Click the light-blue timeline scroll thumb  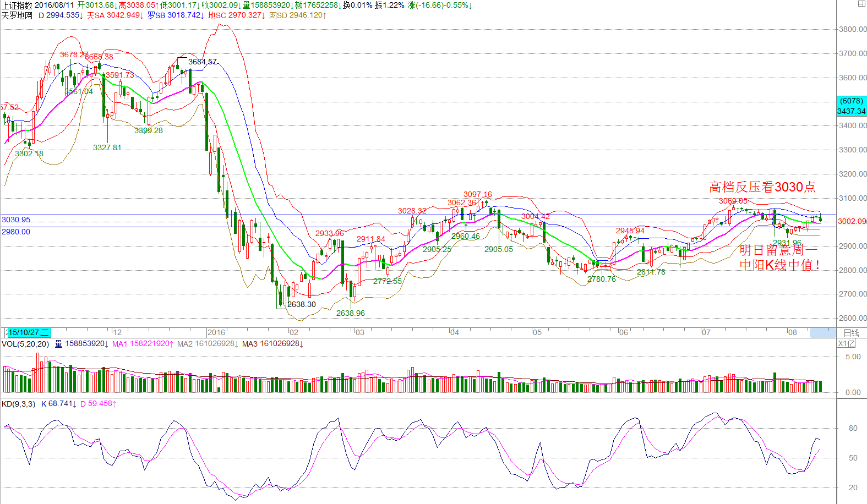(822, 332)
